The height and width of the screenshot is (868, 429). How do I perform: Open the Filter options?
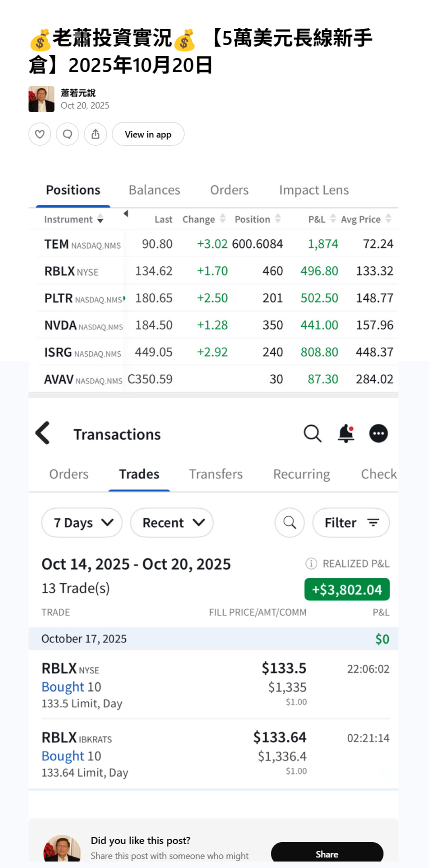click(x=351, y=523)
